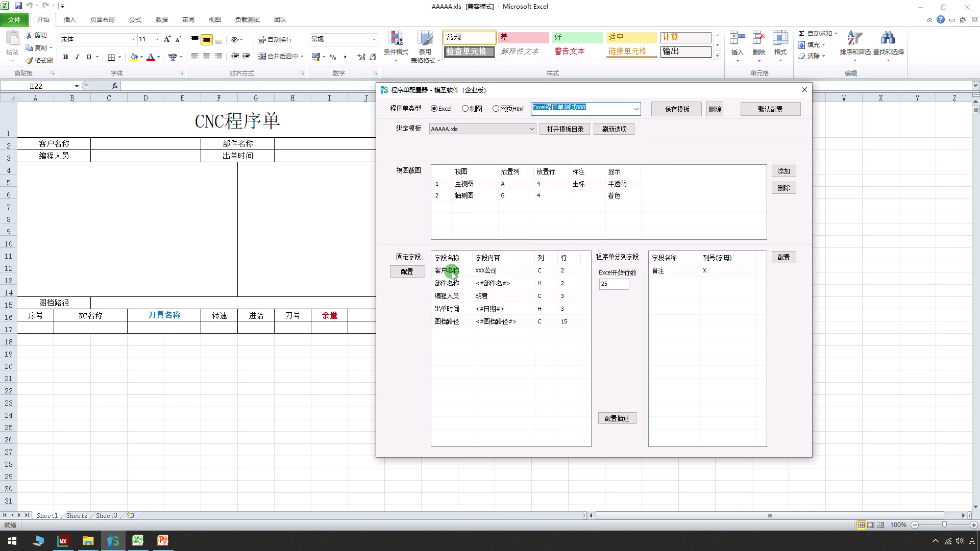The height and width of the screenshot is (551, 980).
Task: Click the Increase Font Size icon
Action: pos(167,39)
